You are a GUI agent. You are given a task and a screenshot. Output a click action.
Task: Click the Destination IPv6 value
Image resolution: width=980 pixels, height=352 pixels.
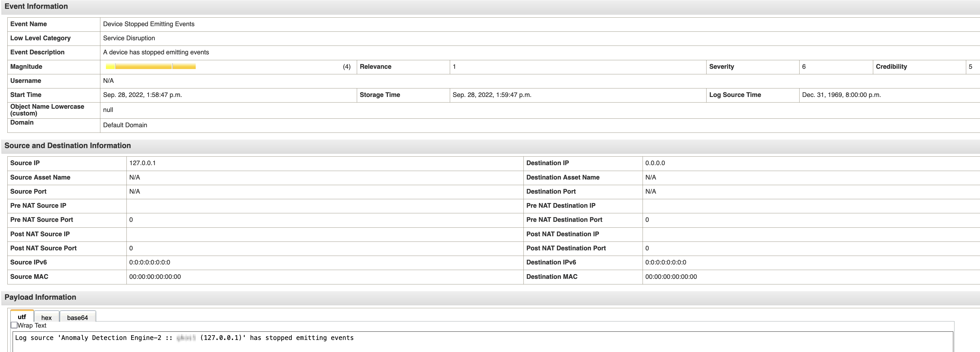(x=665, y=262)
